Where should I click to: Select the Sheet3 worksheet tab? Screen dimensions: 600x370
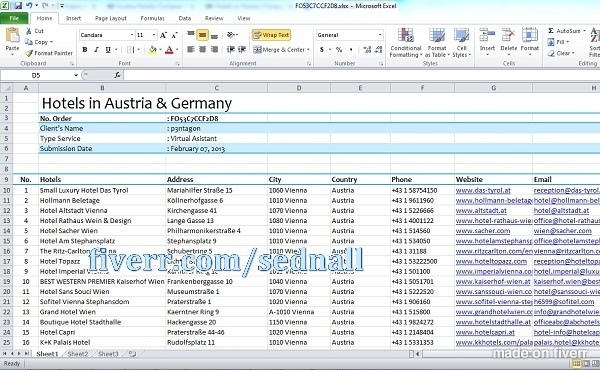[108, 354]
